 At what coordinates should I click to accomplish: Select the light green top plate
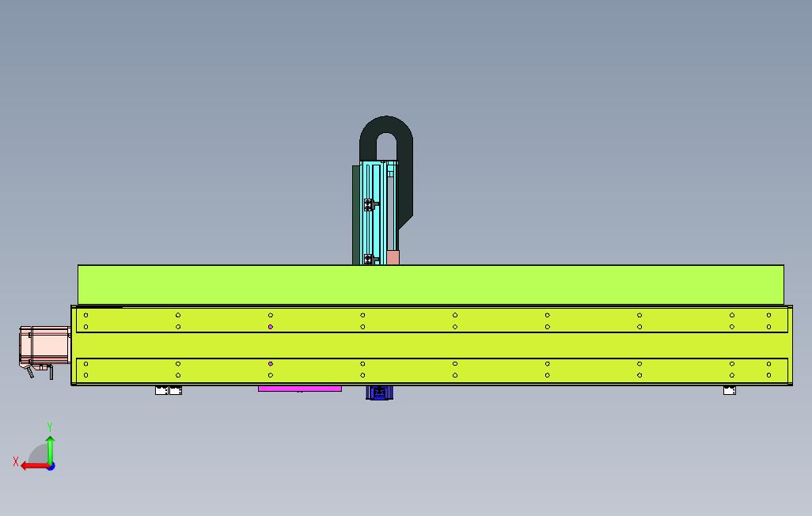431,284
